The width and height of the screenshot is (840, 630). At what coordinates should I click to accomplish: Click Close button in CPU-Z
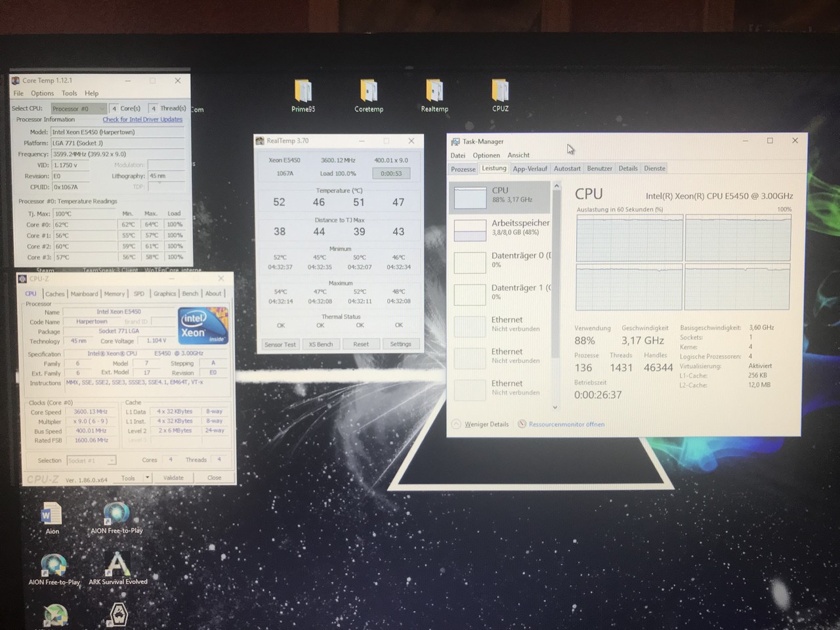pos(215,478)
